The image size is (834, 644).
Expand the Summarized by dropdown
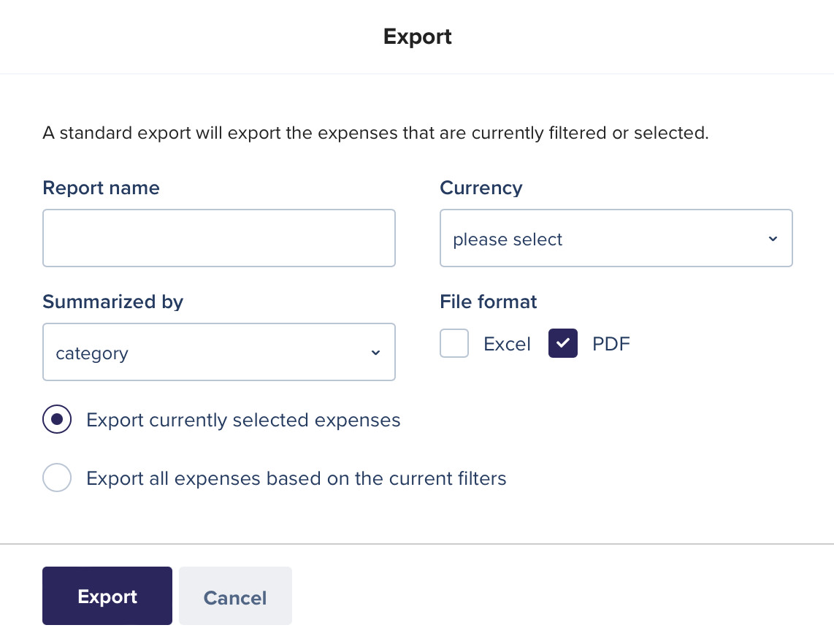(218, 352)
